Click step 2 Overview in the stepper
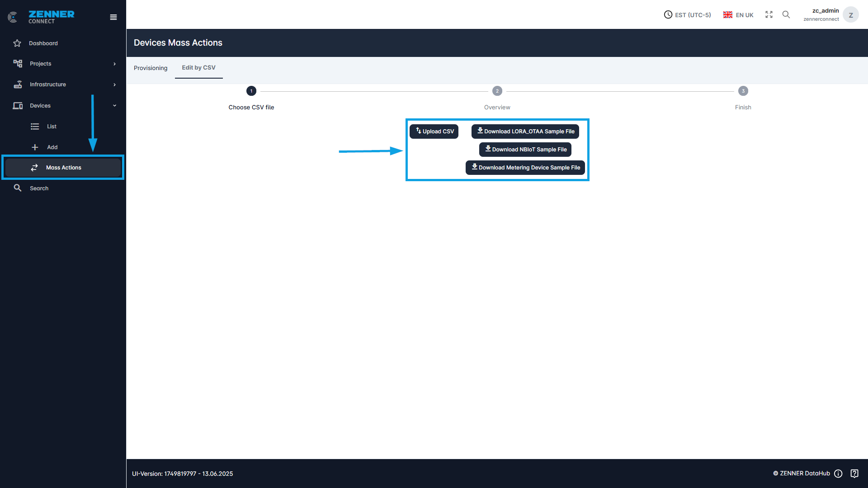This screenshot has width=868, height=488. (x=497, y=91)
